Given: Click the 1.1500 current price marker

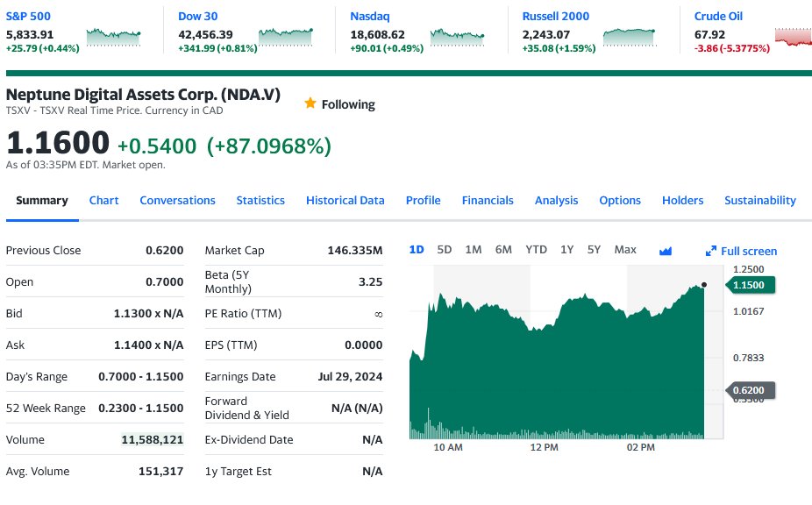Looking at the screenshot, I should pos(751,285).
